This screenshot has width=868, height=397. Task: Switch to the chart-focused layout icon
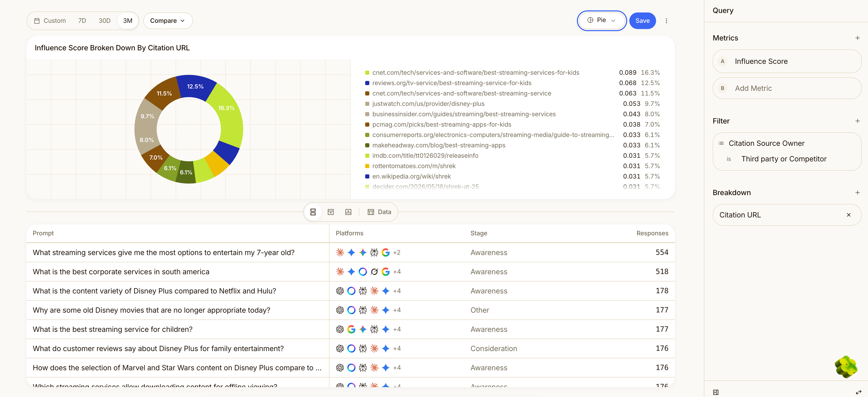pos(348,212)
